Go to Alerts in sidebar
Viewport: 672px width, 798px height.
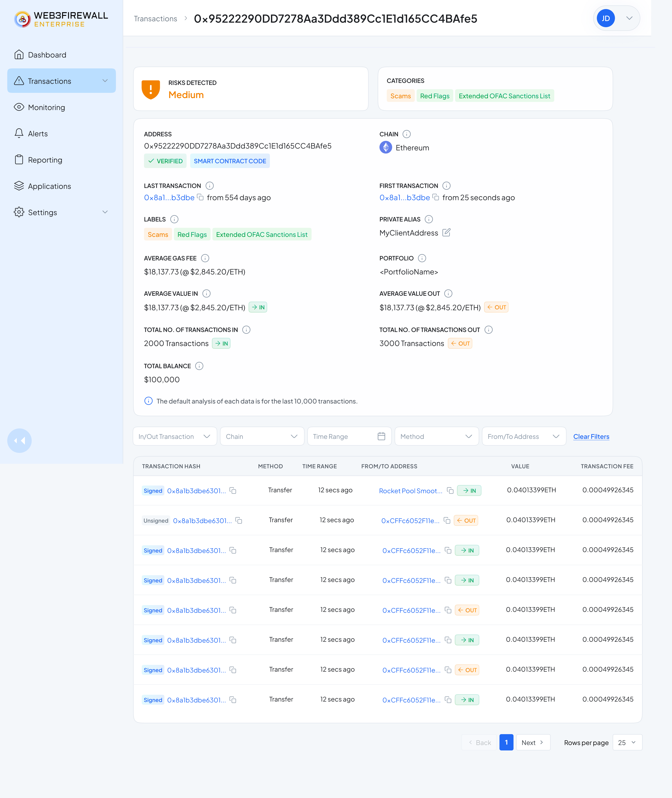(x=61, y=133)
